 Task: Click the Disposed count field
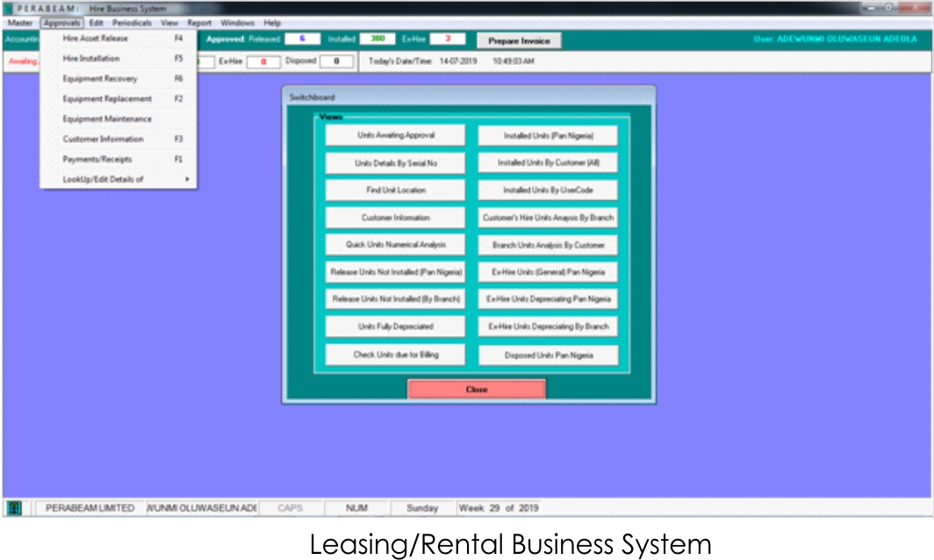tap(336, 61)
